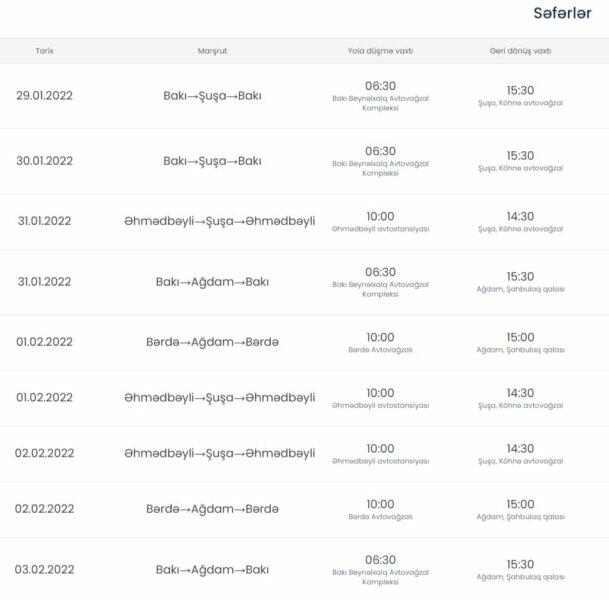The width and height of the screenshot is (609, 600).
Task: Open the Bakı→Ağdam→Bakı route on 03.02.2022
Action: tap(212, 569)
